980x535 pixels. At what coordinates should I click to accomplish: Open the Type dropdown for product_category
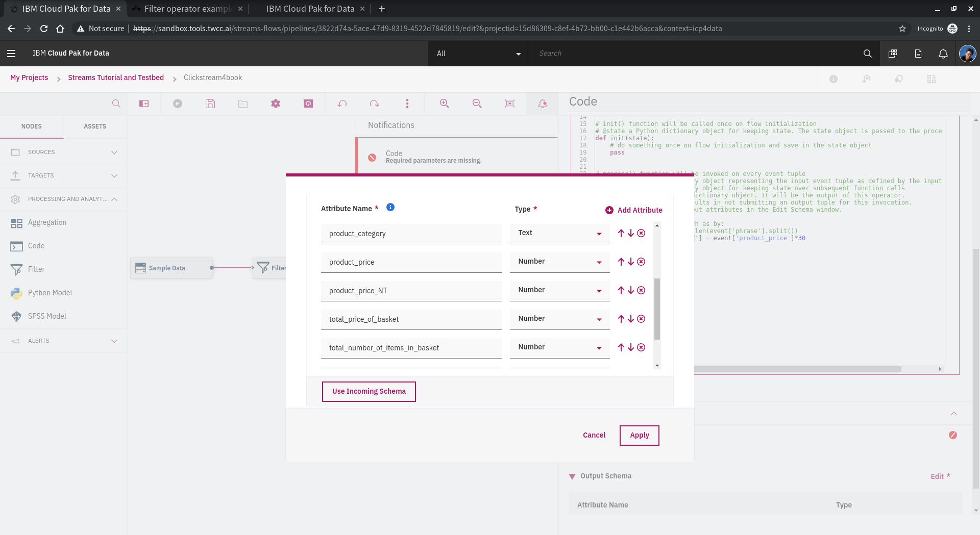coord(559,233)
